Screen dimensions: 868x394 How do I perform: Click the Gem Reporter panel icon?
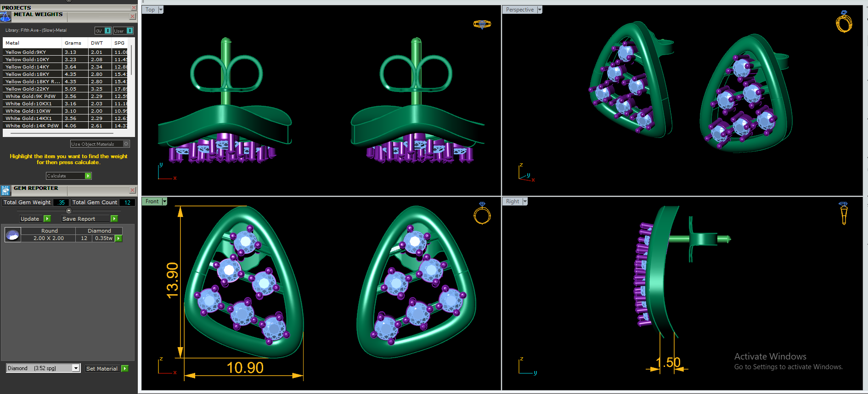(5, 190)
